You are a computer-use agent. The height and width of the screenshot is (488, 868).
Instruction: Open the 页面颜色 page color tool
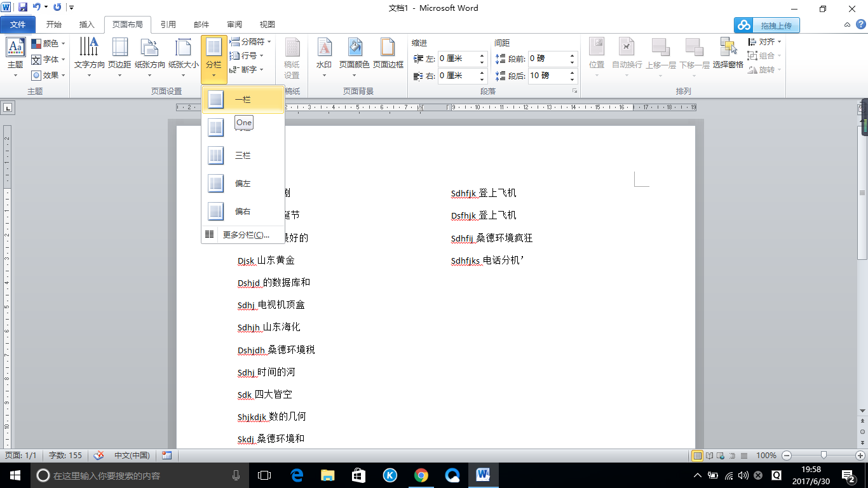pos(354,58)
